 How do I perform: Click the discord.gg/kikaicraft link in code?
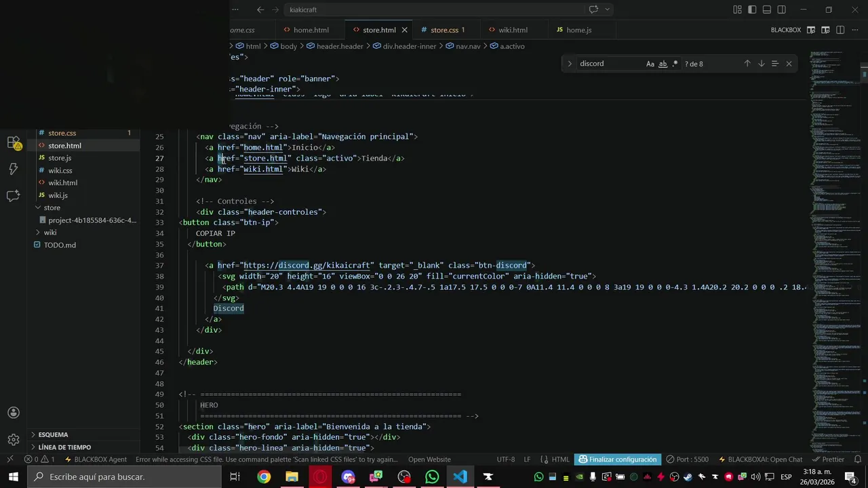tap(308, 266)
